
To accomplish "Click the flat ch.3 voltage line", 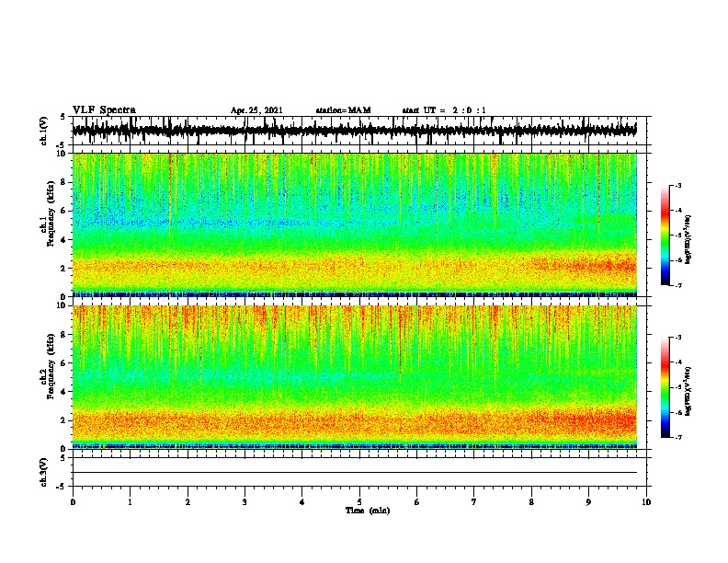I will (x=354, y=473).
